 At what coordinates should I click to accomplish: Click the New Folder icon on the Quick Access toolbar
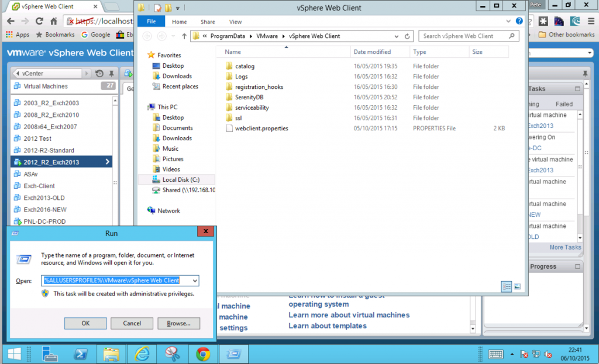pyautogui.click(x=168, y=8)
